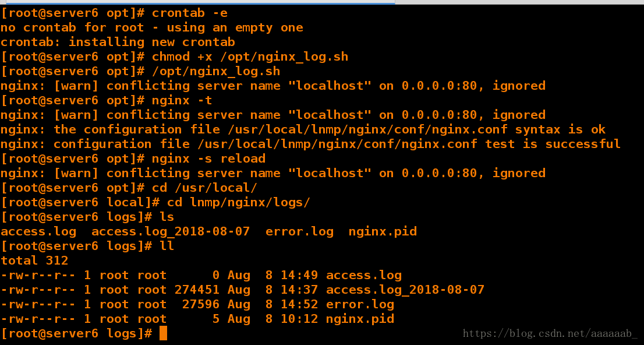This screenshot has height=345, width=644.
Task: Click the 'nginx -t' command text
Action: coord(182,100)
